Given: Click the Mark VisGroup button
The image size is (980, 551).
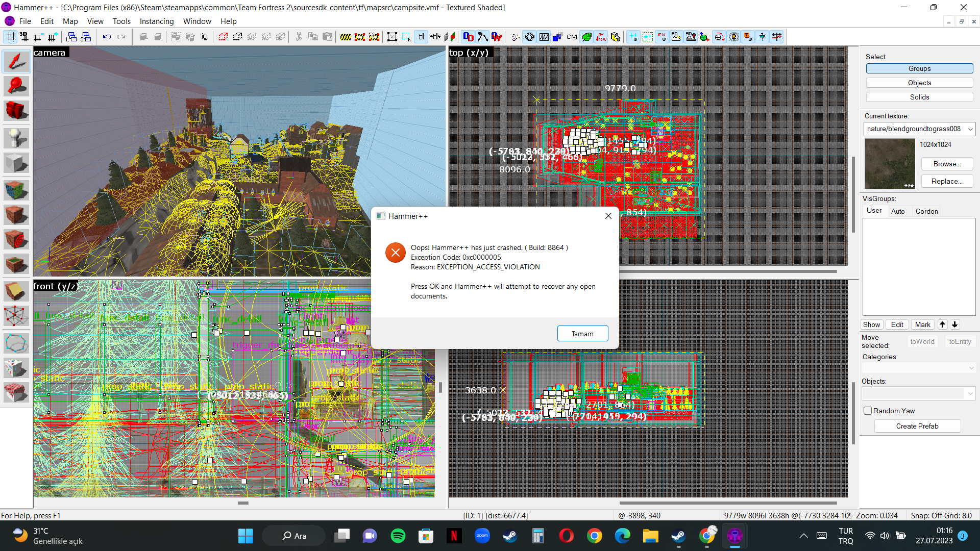Looking at the screenshot, I should tap(922, 324).
